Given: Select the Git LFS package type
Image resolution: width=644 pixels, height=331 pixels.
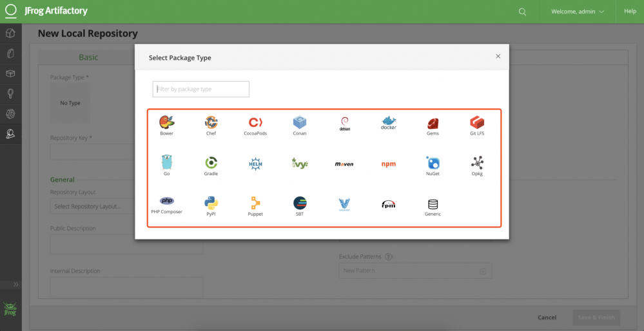Looking at the screenshot, I should point(477,126).
